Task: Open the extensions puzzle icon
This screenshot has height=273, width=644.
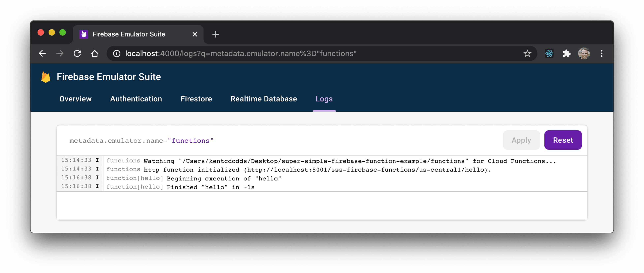Action: pyautogui.click(x=567, y=54)
